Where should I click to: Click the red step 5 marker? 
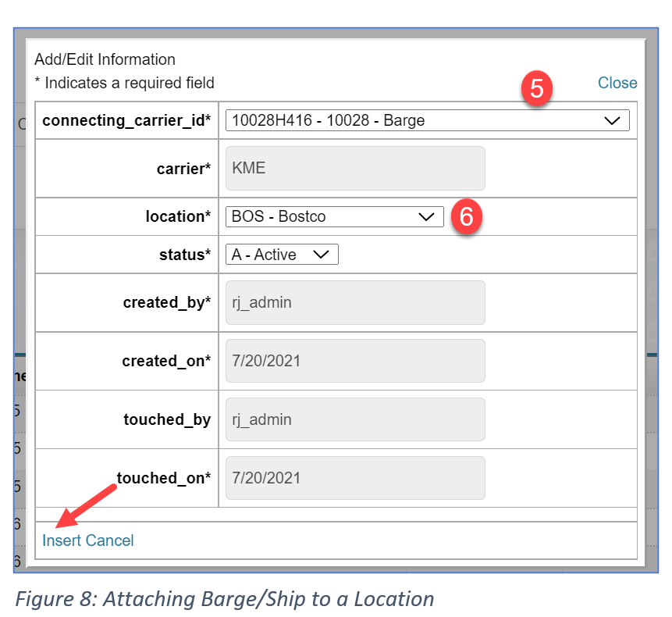coord(536,88)
